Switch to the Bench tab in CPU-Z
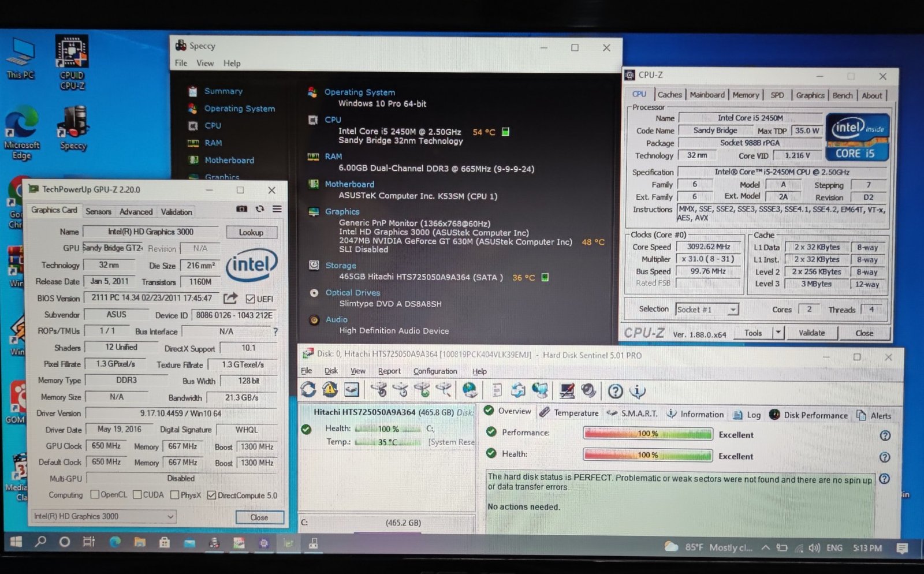This screenshot has width=924, height=574. 842,95
